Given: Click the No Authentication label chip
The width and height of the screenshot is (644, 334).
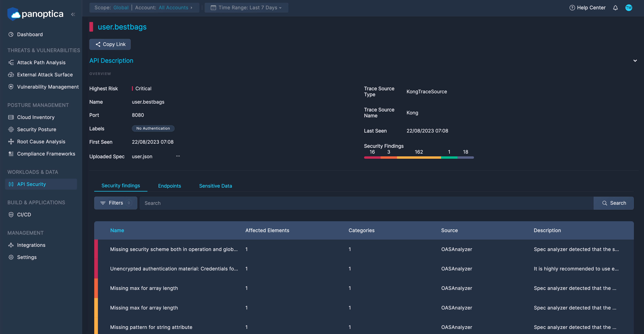Looking at the screenshot, I should (x=153, y=128).
